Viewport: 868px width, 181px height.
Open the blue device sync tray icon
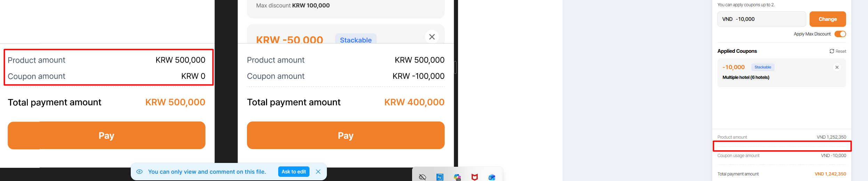click(440, 177)
